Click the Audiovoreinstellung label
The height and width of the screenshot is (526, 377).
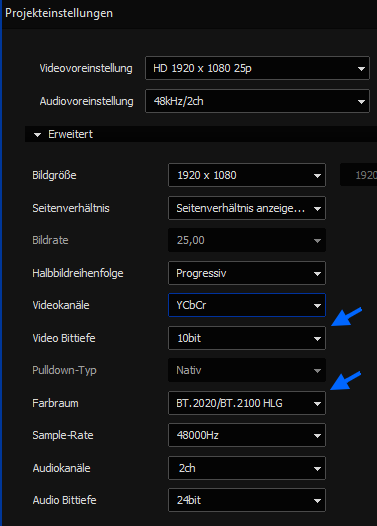pyautogui.click(x=87, y=101)
